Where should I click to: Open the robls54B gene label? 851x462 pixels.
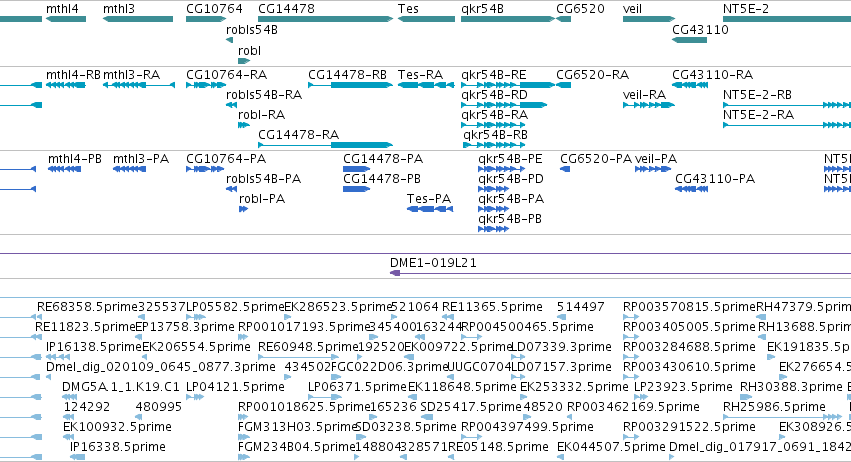(x=252, y=30)
